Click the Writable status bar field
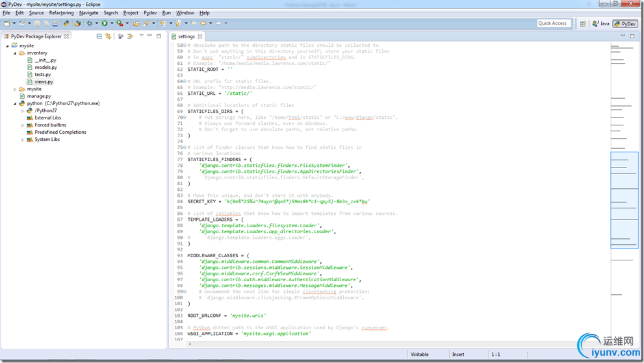 420,354
